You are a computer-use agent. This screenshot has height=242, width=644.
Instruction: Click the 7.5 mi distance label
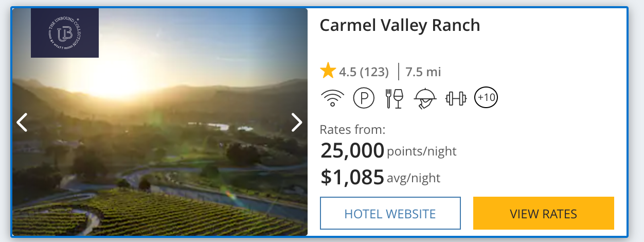(423, 72)
